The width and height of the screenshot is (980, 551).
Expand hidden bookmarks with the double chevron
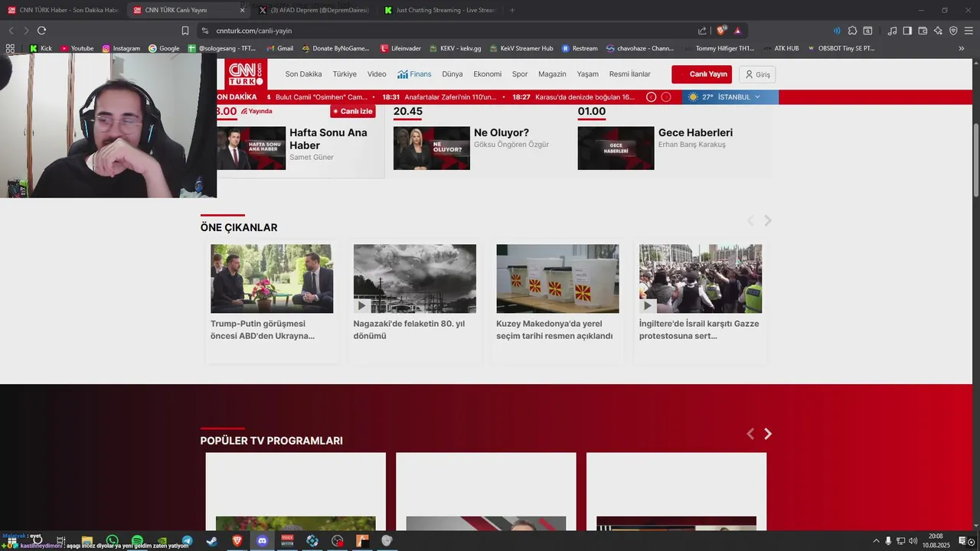962,48
